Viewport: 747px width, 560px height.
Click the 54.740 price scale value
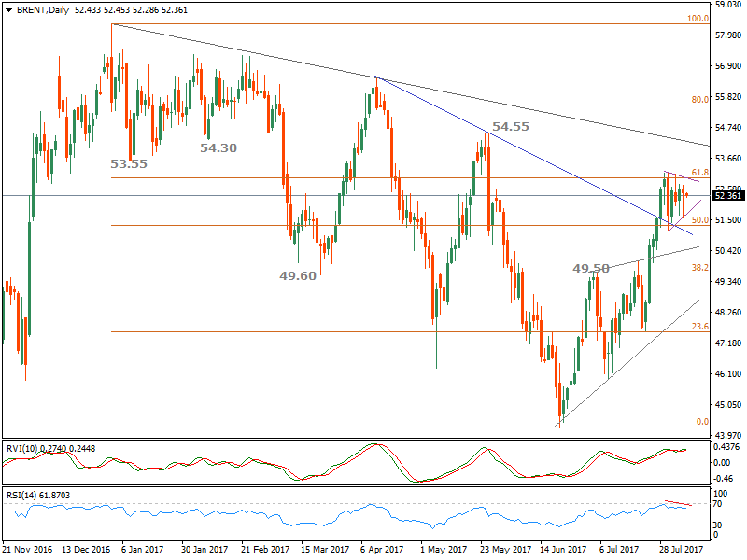point(728,128)
